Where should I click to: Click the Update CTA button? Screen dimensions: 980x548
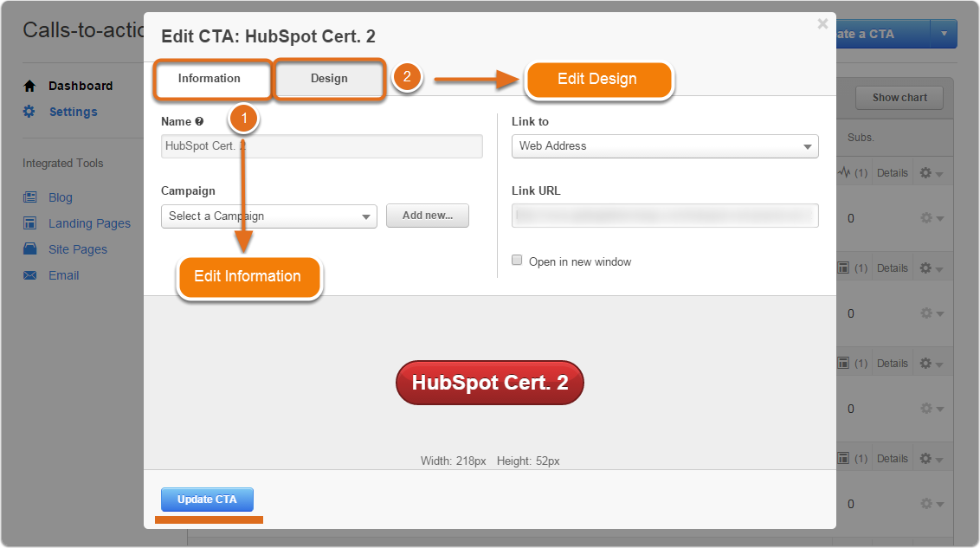point(207,500)
